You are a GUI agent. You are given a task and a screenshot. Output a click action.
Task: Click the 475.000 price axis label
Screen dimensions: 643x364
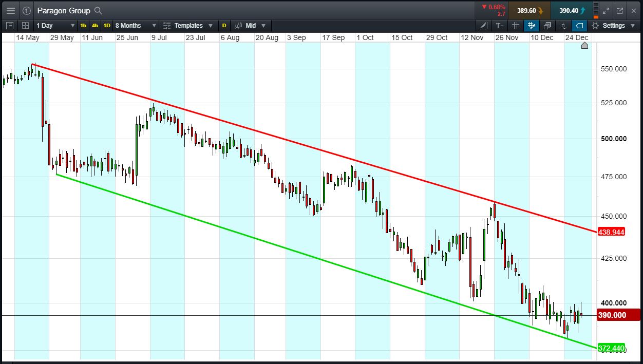coord(613,177)
